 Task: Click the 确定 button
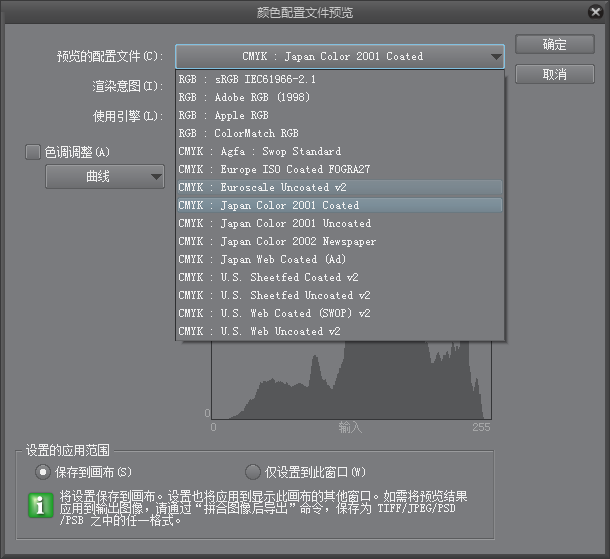pos(554,45)
